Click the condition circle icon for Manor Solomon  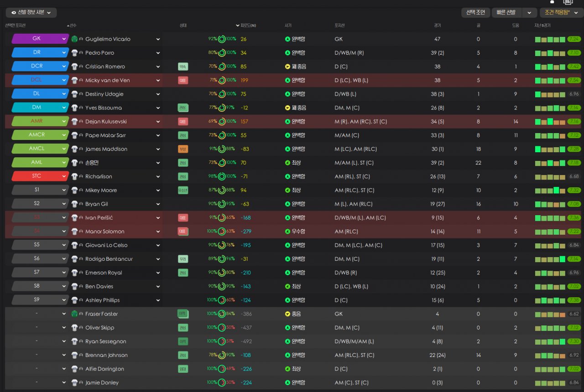click(222, 232)
